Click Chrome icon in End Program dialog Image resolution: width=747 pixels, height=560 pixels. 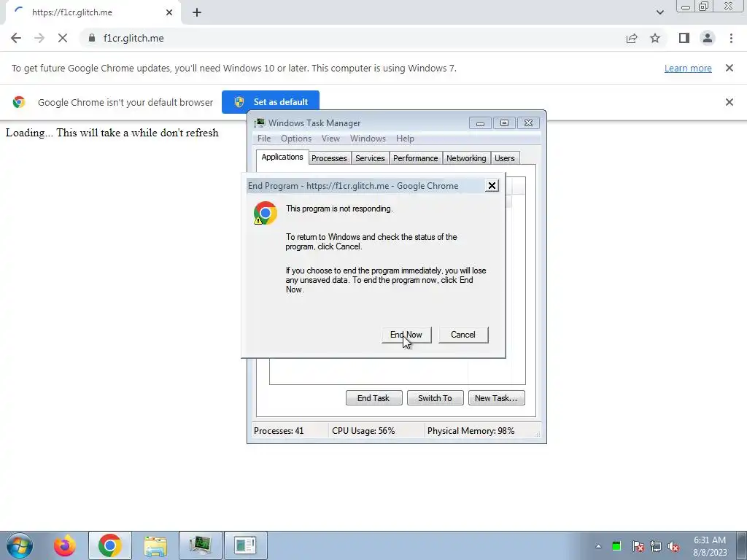(265, 213)
